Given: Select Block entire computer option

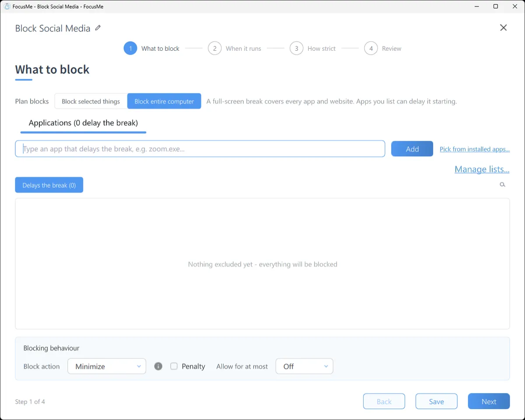Looking at the screenshot, I should (x=164, y=101).
